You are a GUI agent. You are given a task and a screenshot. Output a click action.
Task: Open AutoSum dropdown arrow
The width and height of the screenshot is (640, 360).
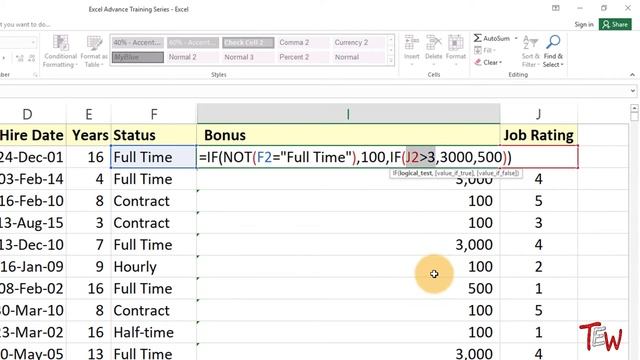516,38
